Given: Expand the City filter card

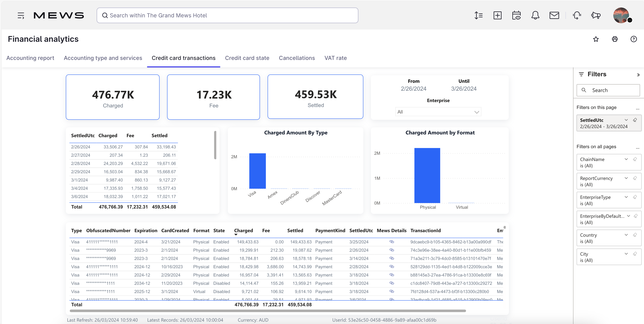Looking at the screenshot, I should pos(626,254).
